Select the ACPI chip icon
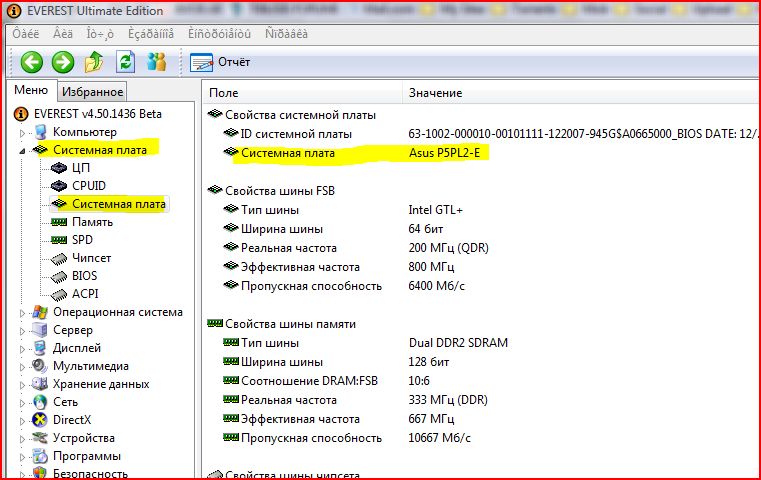Screen dimensions: 761x480 (x=59, y=295)
